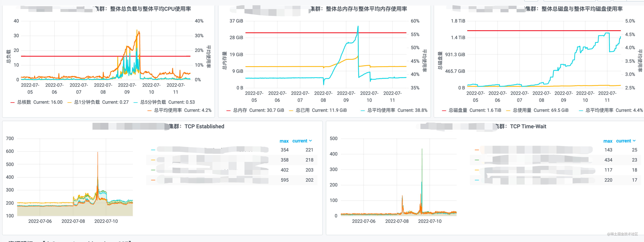Click yellow swatch of Time-Wait row with max 117

pos(477,170)
